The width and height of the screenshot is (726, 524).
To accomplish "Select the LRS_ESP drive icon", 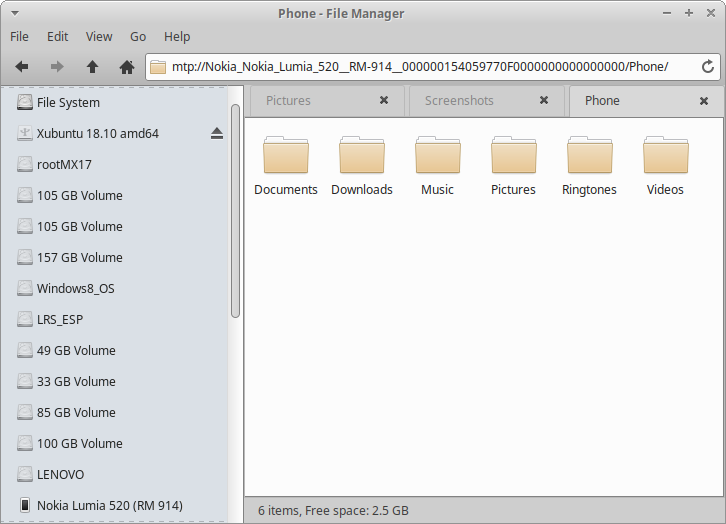I will tap(25, 319).
